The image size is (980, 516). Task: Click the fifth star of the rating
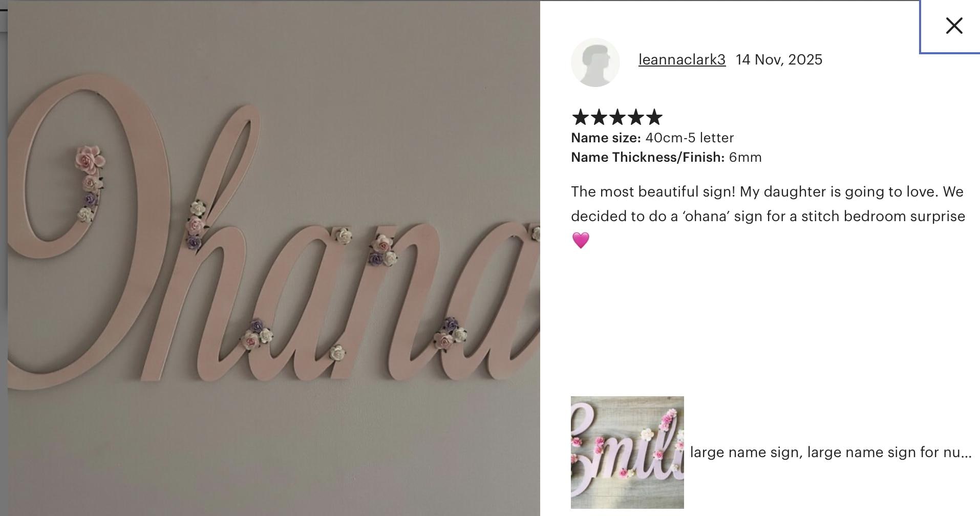tap(654, 117)
